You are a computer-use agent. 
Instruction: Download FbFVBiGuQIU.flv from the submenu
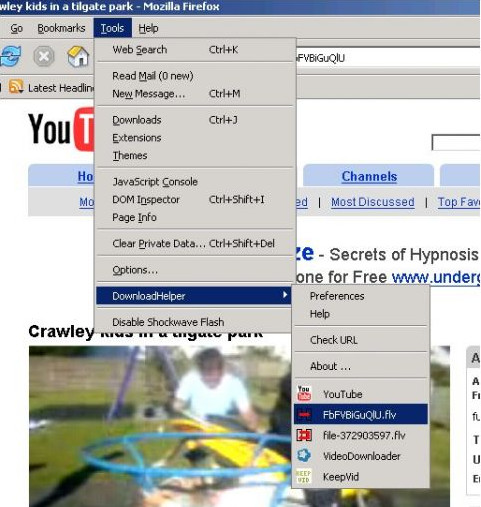[361, 414]
